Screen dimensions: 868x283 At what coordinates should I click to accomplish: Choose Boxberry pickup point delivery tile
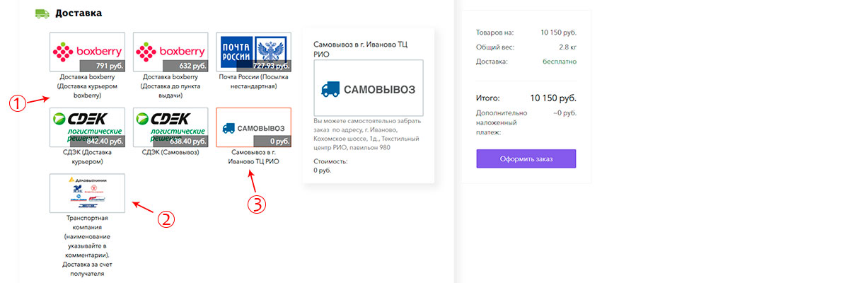point(170,52)
